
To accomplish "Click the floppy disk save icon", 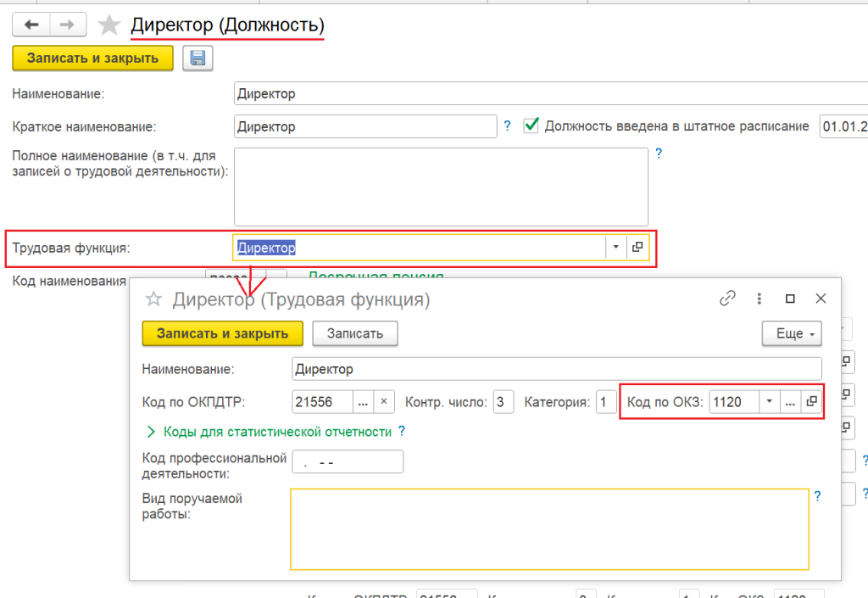I will tap(198, 59).
